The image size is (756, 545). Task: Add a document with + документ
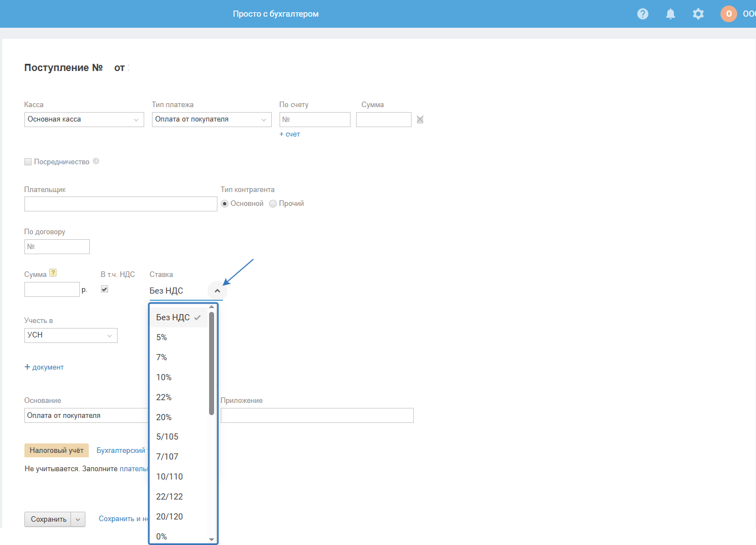coord(44,367)
